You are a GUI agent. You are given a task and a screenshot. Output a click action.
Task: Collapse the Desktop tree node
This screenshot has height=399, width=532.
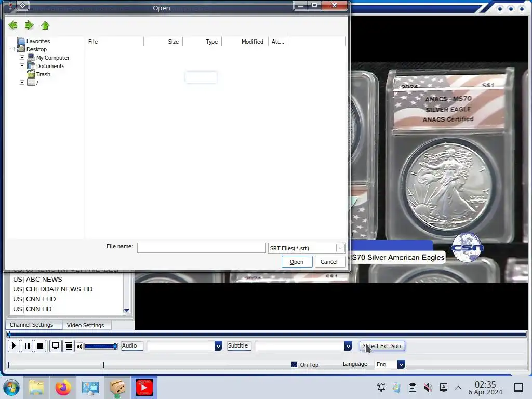(x=12, y=49)
